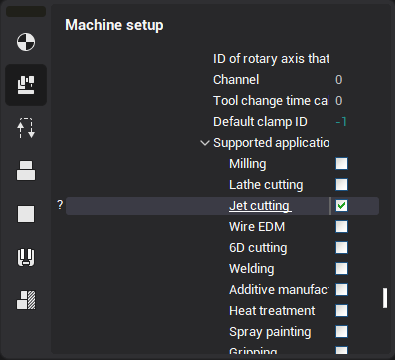
Task: Open the coordinate system origin panel icon
Action: [26, 42]
